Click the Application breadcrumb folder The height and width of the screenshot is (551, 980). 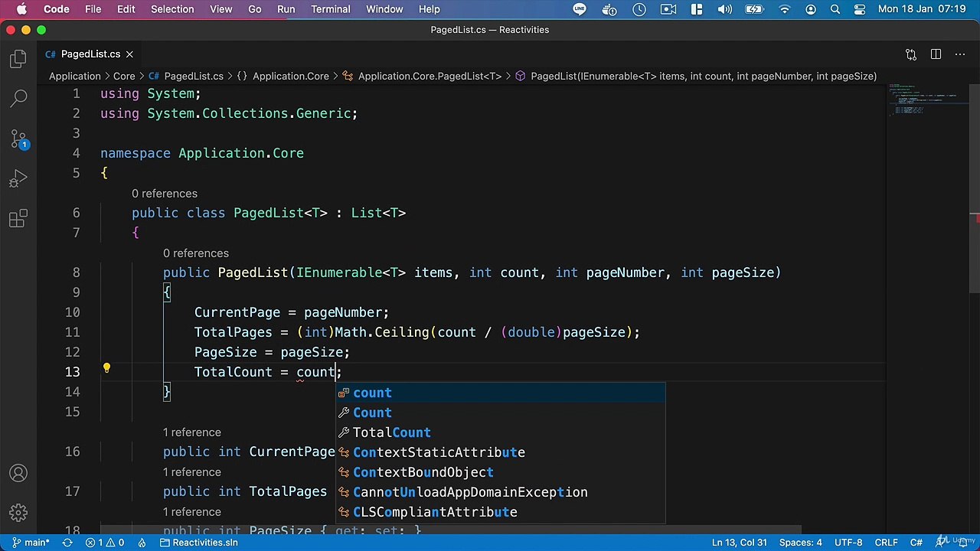click(x=75, y=76)
